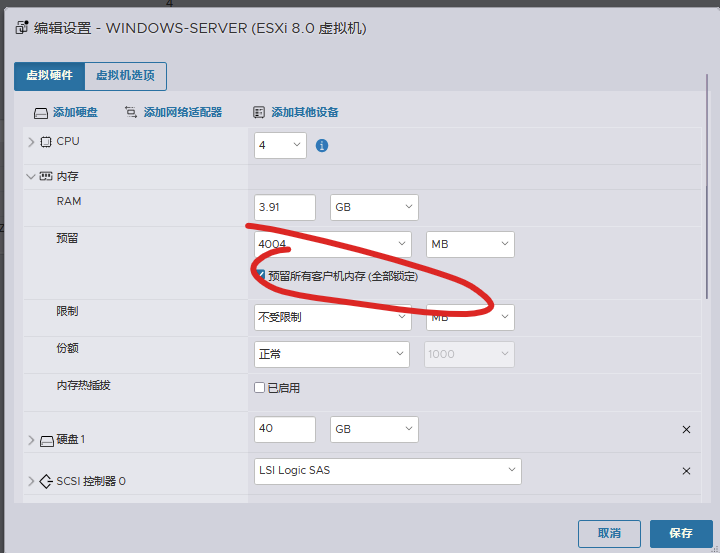The image size is (720, 553).
Task: Expand the CPU settings section
Action: pos(30,142)
